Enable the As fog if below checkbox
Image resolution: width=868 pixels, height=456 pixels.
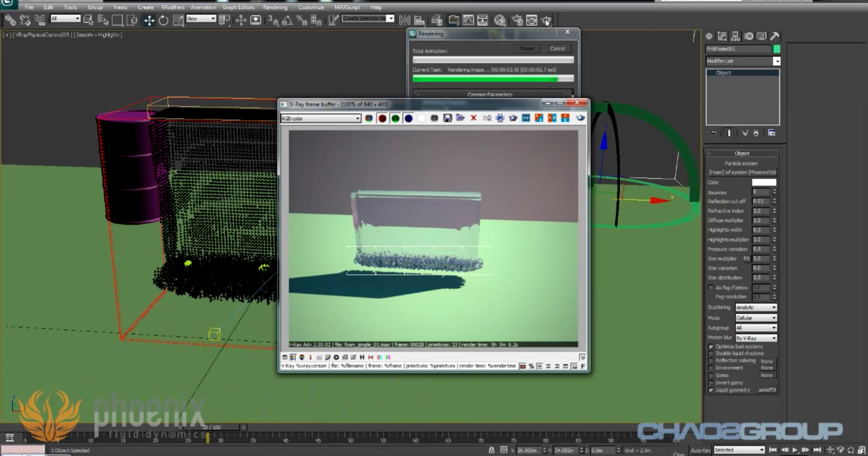(710, 287)
